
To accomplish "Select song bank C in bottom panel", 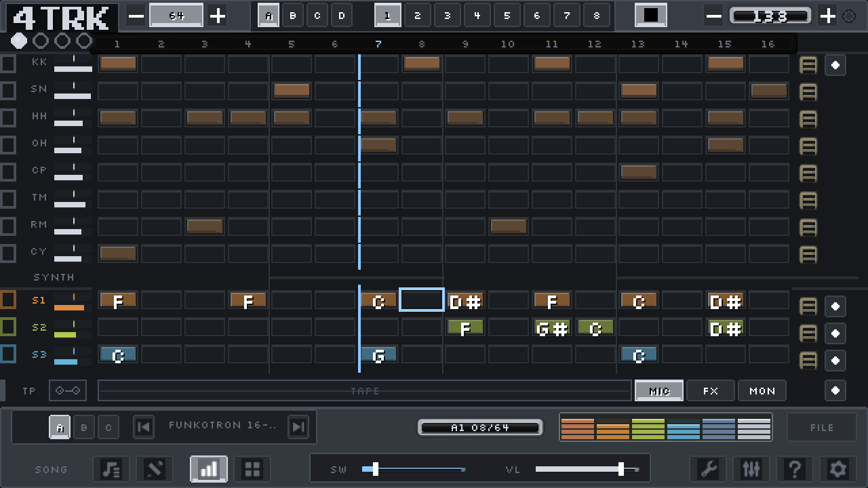I will click(x=108, y=428).
